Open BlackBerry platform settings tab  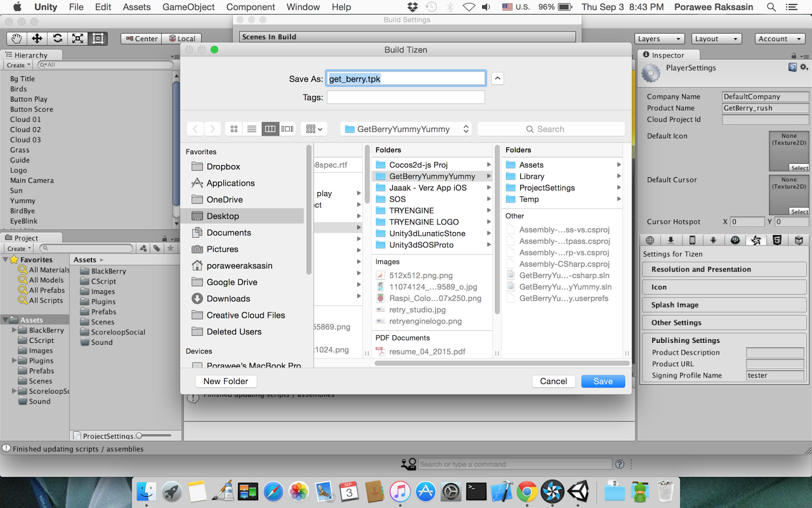click(x=735, y=240)
